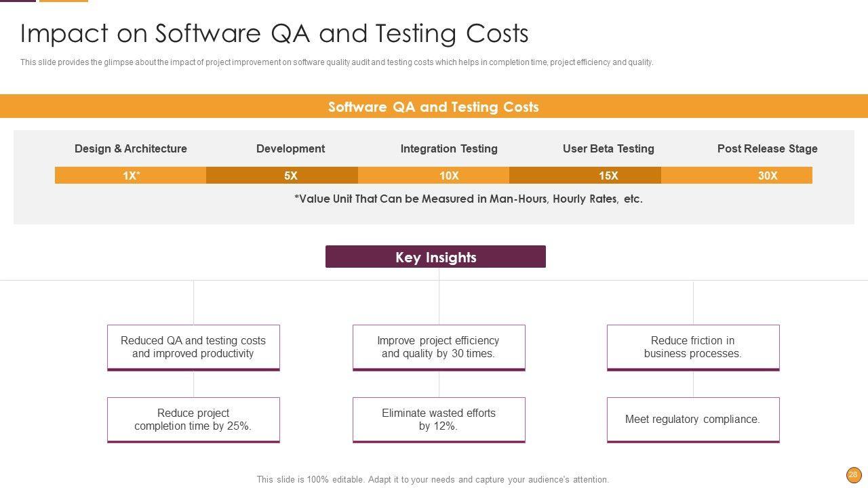Click the Design & Architecture stage label

(131, 148)
